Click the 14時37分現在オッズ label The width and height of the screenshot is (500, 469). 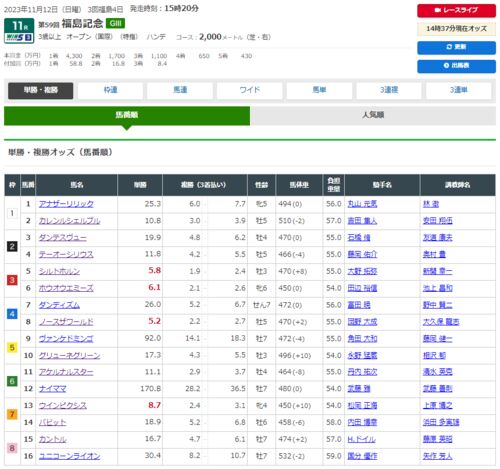pos(456,29)
